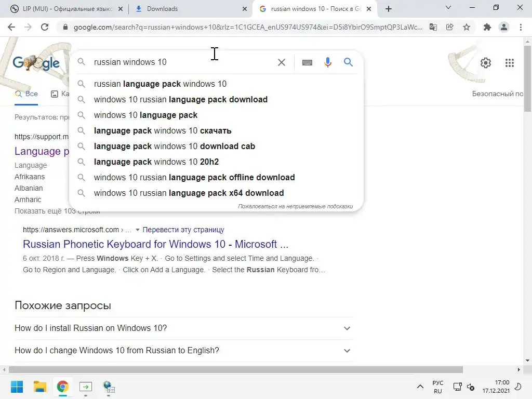Click inside the Google search box
The height and width of the screenshot is (399, 532).
[183, 62]
